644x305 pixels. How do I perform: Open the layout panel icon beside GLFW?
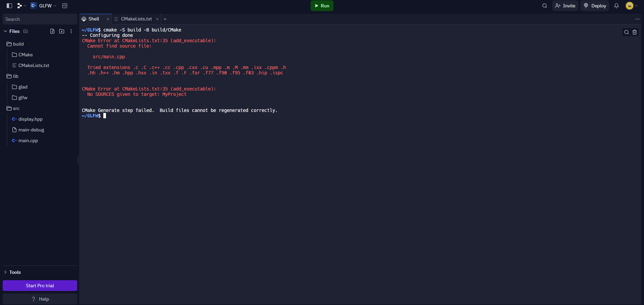[x=65, y=6]
